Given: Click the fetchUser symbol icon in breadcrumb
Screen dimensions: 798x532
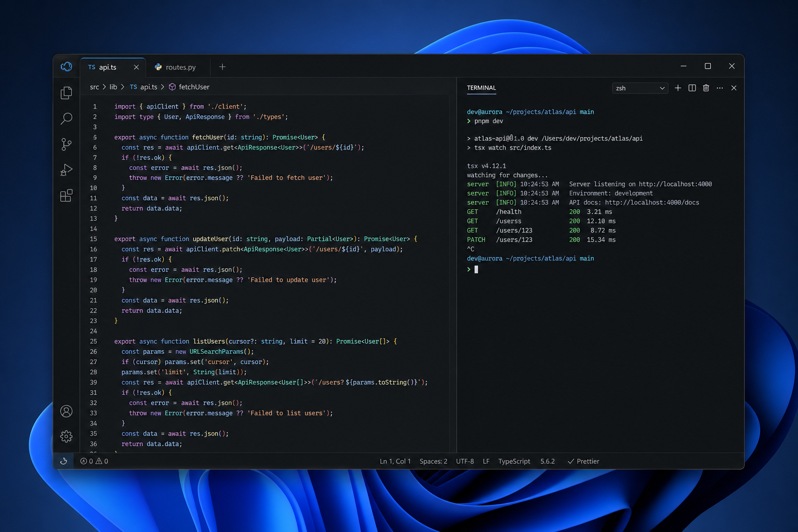Looking at the screenshot, I should (172, 87).
